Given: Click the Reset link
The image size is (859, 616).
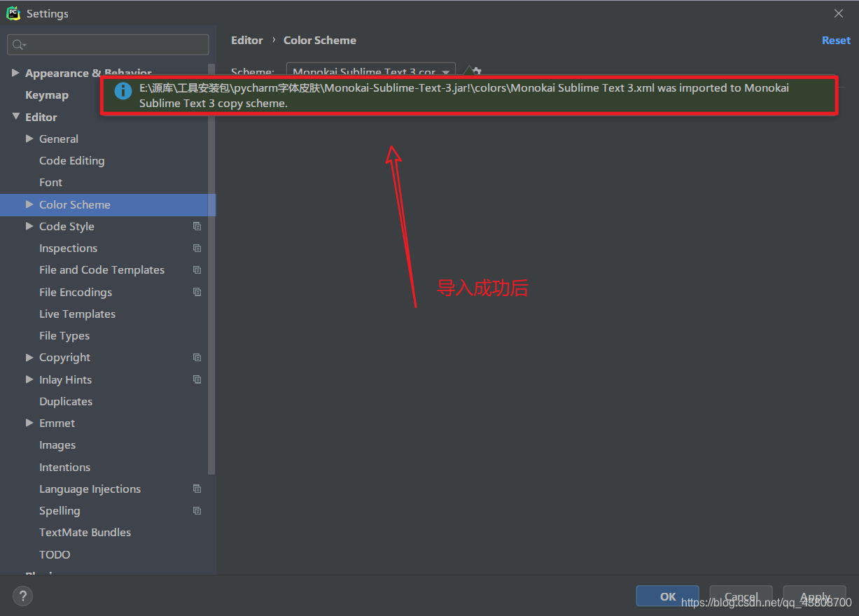Looking at the screenshot, I should coord(836,41).
